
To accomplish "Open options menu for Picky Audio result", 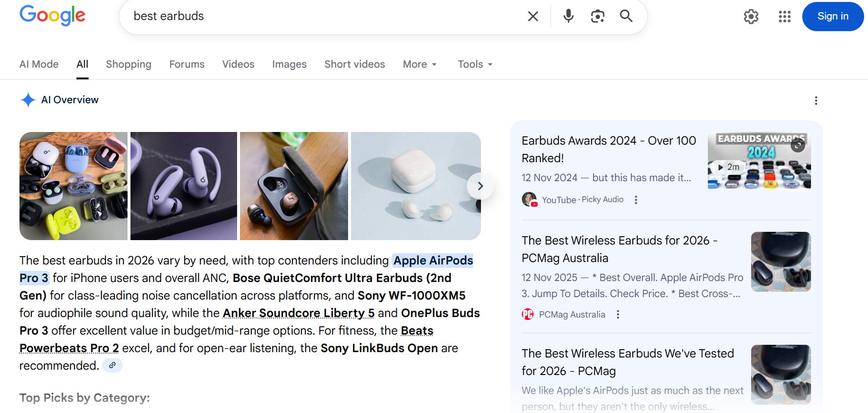I will [636, 200].
